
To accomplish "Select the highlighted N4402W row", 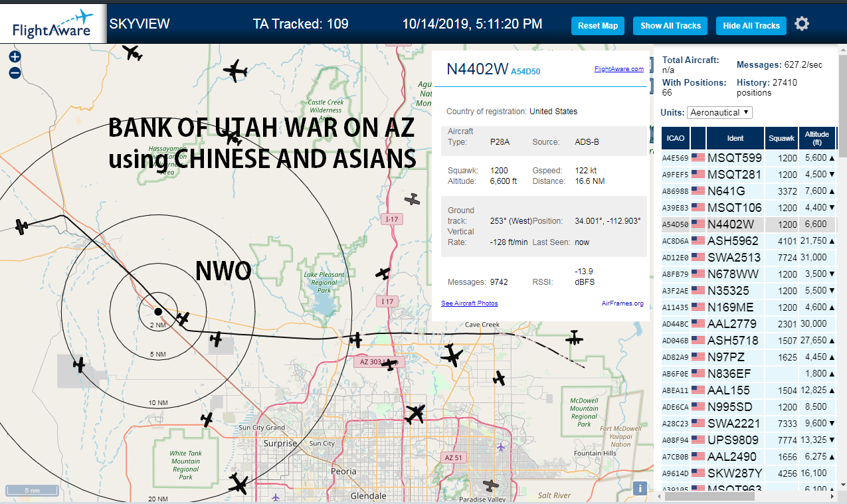I will [749, 224].
